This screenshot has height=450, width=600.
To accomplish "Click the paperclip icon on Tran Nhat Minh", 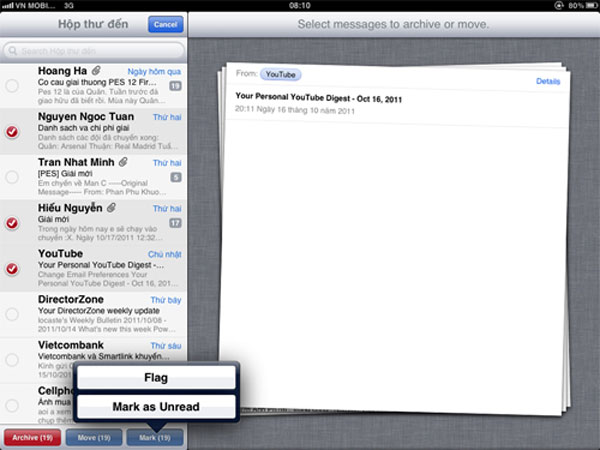I will pos(123,162).
